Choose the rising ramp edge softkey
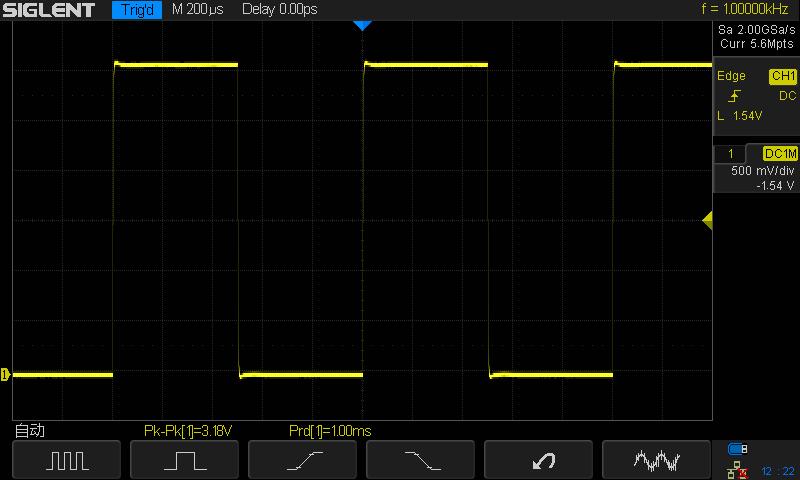800x480 pixels. click(303, 460)
